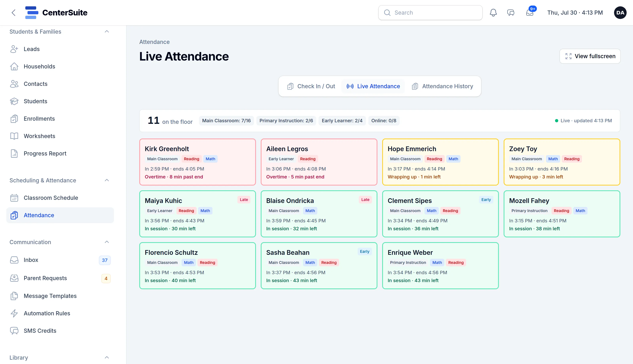This screenshot has width=633, height=364.
Task: Open Hope Emmerich's attendance card
Action: 440,162
